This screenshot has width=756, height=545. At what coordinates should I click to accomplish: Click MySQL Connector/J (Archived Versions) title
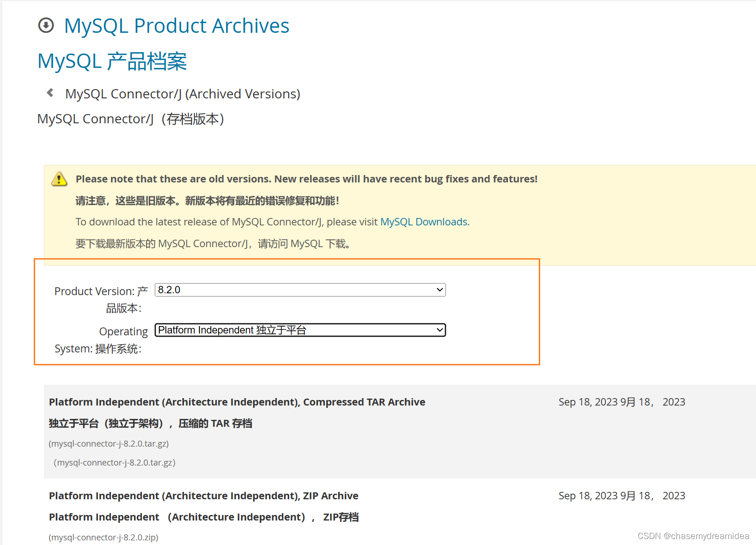coord(183,94)
